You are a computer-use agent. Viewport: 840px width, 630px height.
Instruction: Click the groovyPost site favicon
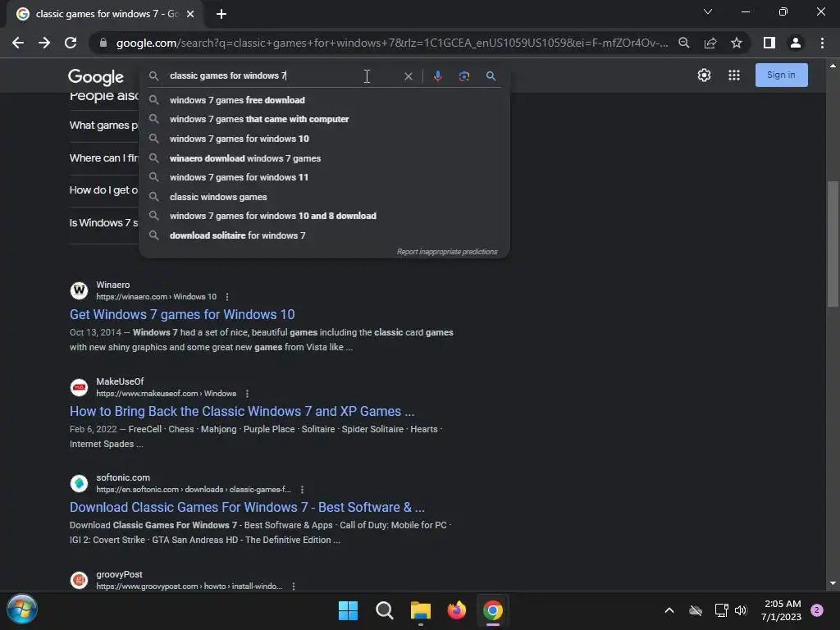pos(80,580)
